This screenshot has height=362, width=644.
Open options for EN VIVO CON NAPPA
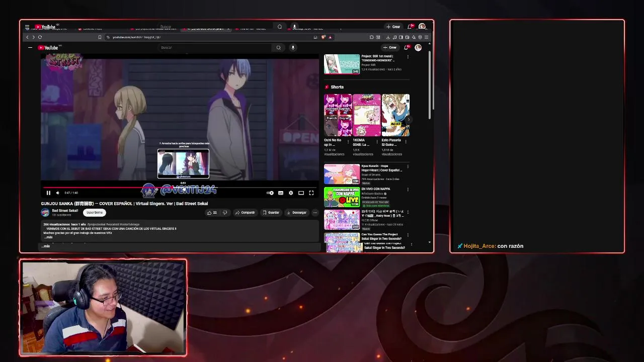tap(408, 190)
